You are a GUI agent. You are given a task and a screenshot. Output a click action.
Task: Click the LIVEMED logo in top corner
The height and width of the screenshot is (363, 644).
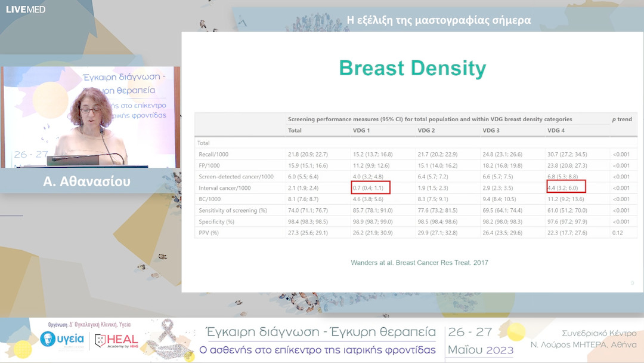26,9
